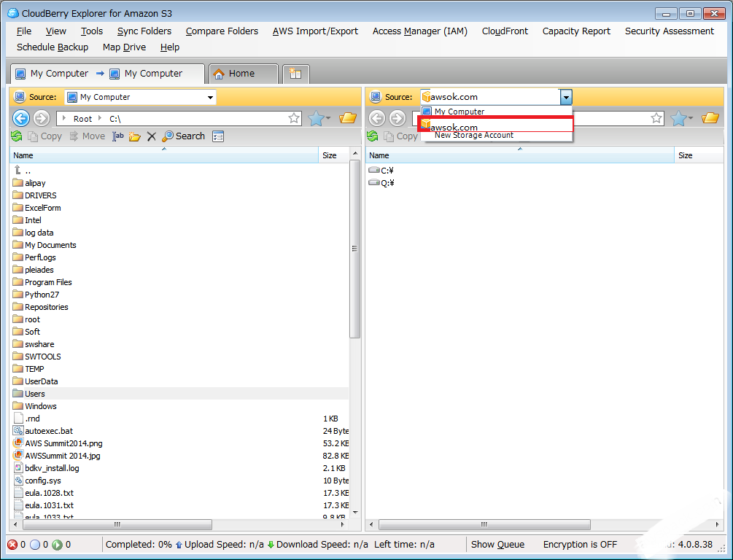This screenshot has height=560, width=733.
Task: Click the right pane back arrow
Action: 377,118
